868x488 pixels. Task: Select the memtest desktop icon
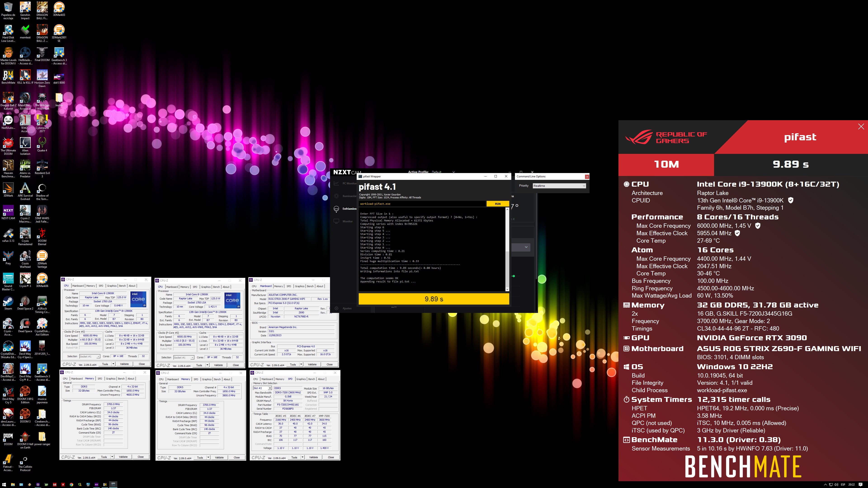tap(25, 32)
